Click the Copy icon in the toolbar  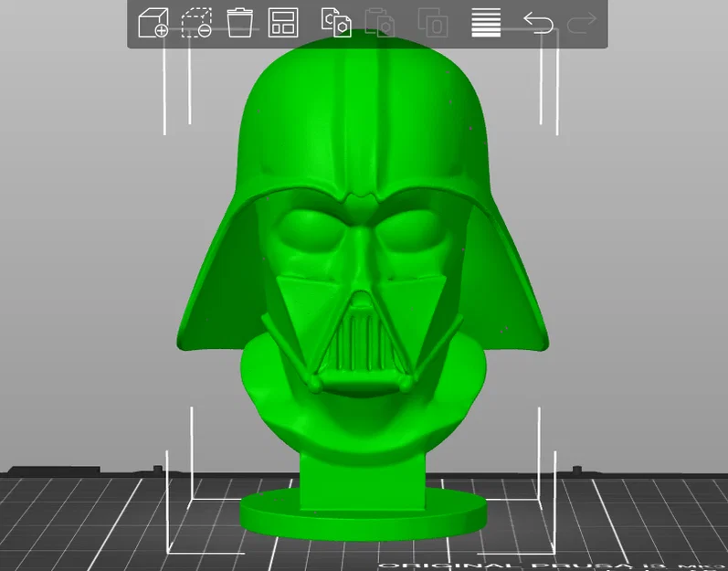click(x=336, y=22)
